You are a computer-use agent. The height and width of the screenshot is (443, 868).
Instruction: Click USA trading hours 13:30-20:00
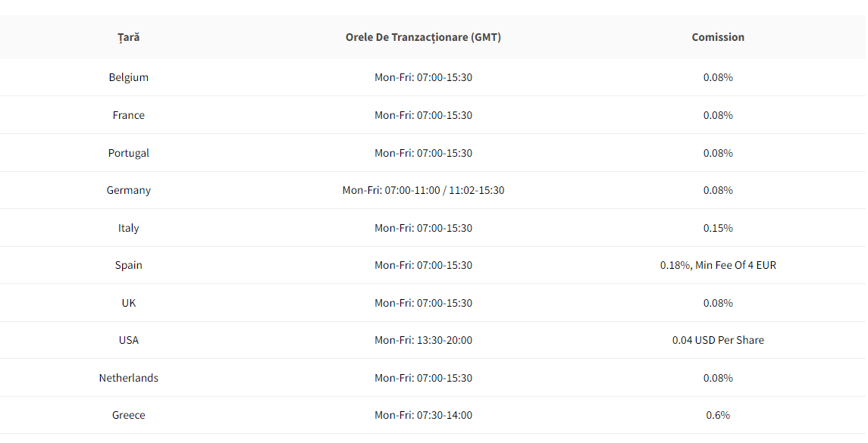423,340
